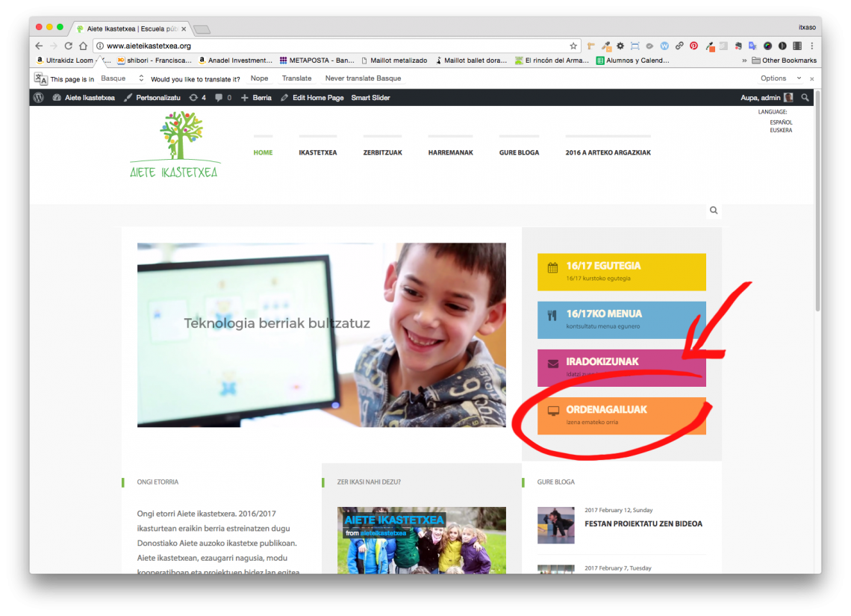Open 2016 A ARTEKO ARGAZKIAK navigation item
Screen dimensions: 851x616
point(608,152)
